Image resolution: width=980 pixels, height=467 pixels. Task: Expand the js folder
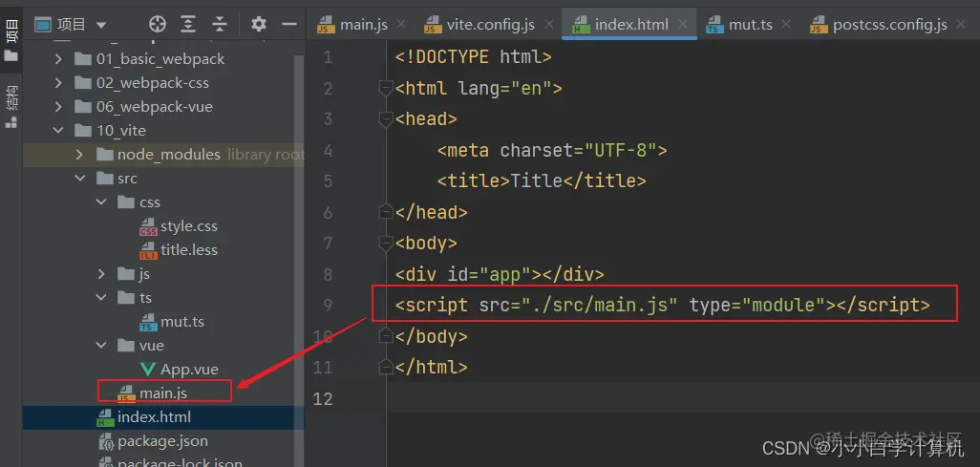pyautogui.click(x=101, y=274)
